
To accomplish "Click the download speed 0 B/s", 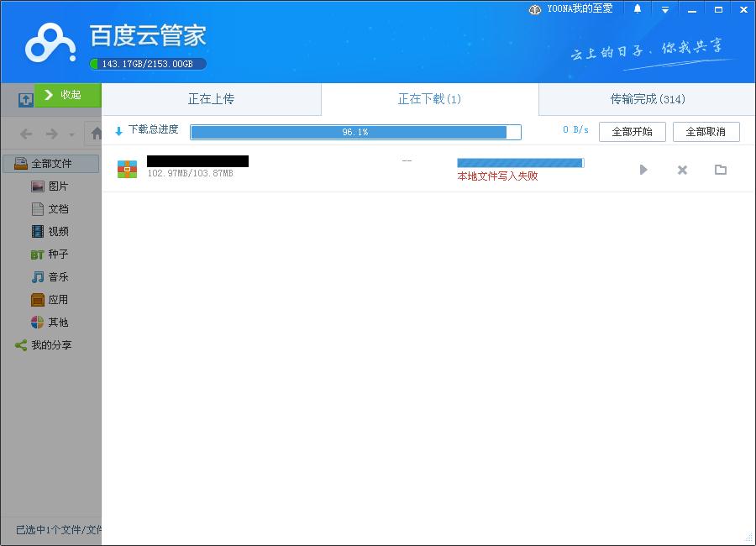I will point(575,129).
